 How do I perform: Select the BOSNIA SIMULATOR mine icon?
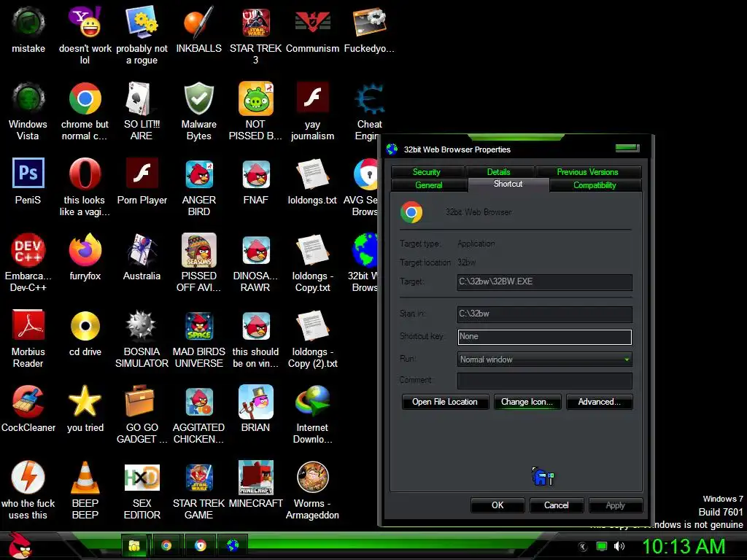click(142, 338)
